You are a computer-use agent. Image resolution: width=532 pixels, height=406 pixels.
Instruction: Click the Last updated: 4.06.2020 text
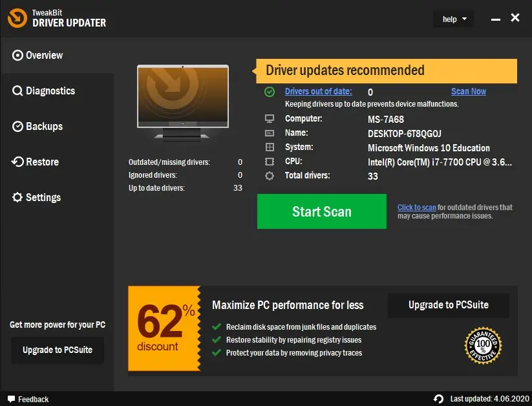pyautogui.click(x=489, y=399)
